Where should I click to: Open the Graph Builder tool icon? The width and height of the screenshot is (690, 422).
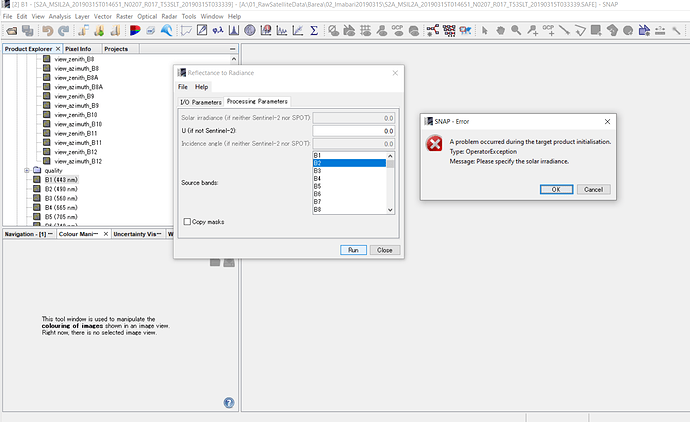click(432, 30)
